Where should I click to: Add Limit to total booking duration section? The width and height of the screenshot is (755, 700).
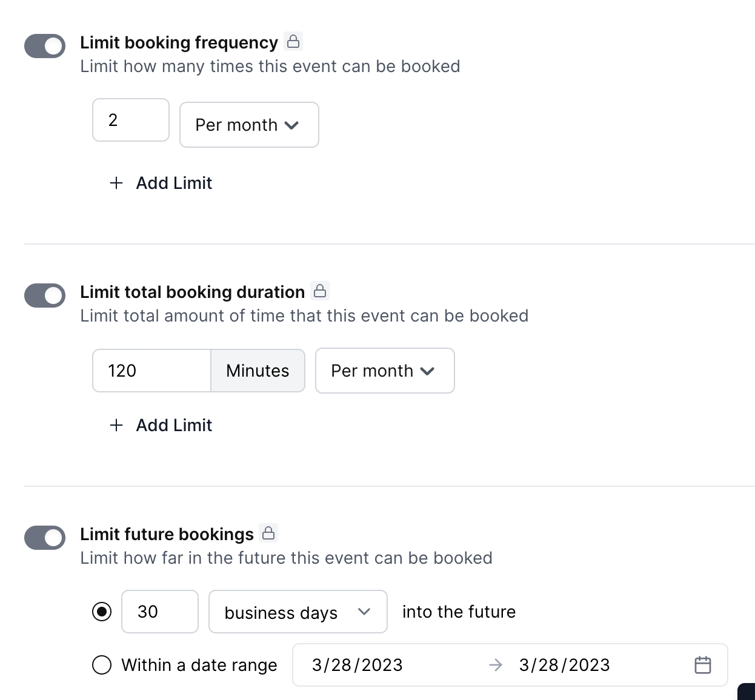173,425
